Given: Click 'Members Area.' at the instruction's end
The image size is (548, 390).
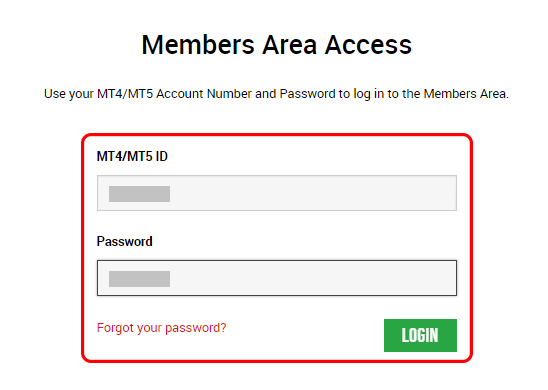Looking at the screenshot, I should pos(466,94).
